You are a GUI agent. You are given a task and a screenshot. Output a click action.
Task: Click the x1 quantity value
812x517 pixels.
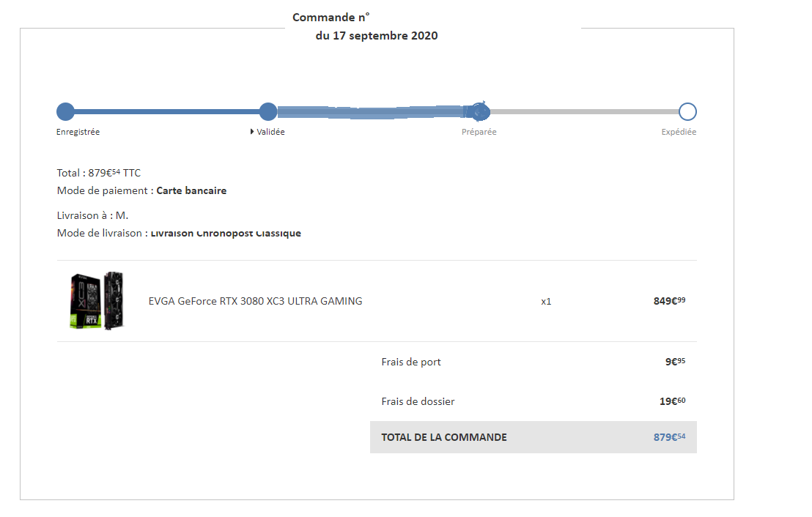tap(546, 301)
